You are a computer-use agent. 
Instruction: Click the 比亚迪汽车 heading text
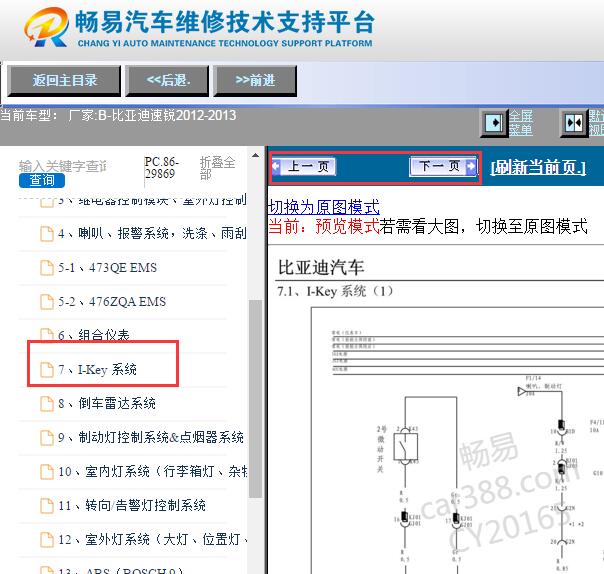pos(321,267)
